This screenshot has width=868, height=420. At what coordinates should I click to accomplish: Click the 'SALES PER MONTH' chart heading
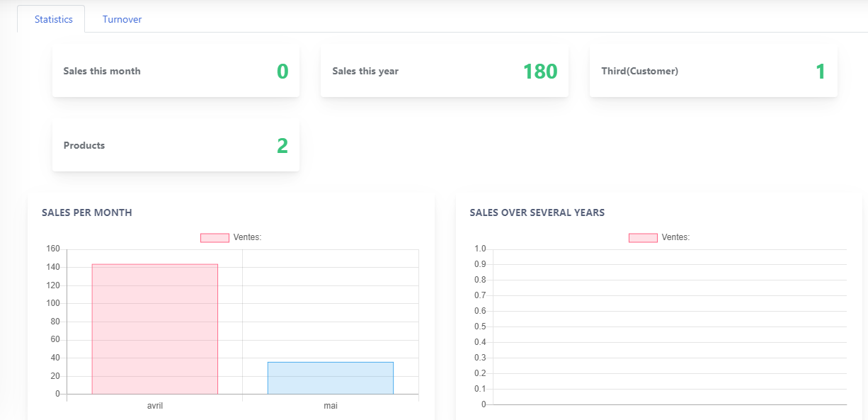[87, 212]
